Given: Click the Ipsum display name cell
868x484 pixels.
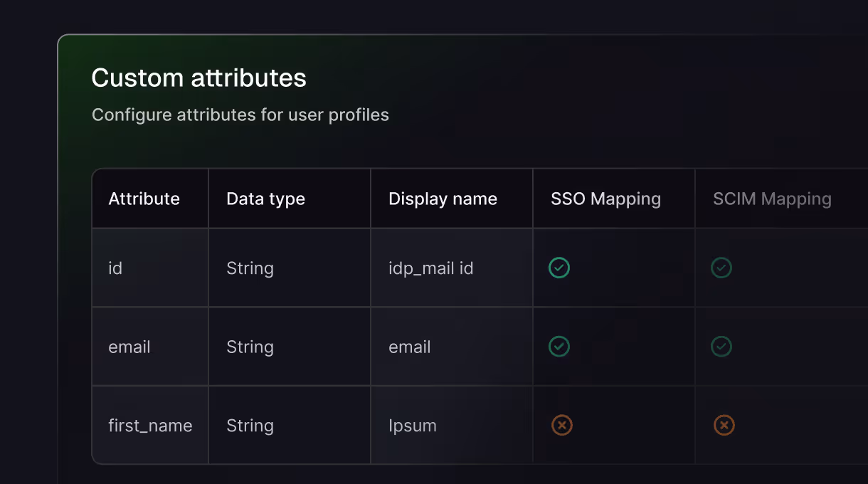Looking at the screenshot, I should pos(413,426).
